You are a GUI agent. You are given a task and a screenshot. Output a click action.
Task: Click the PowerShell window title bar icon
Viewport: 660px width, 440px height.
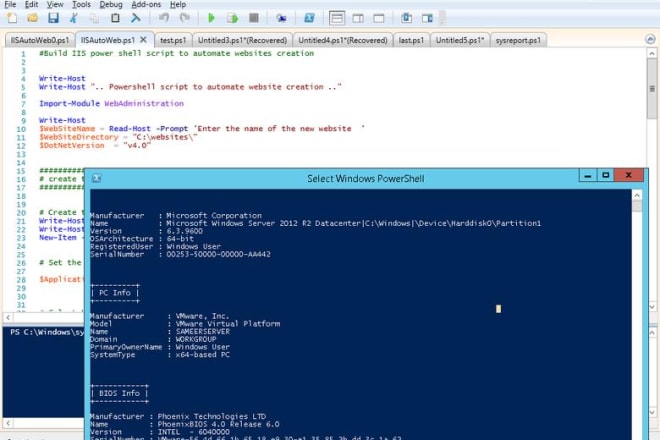coord(97,178)
